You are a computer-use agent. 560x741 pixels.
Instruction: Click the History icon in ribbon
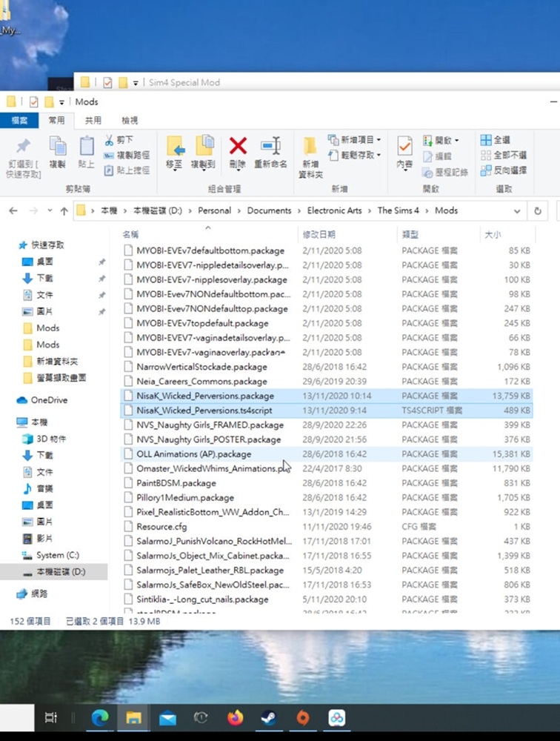click(x=427, y=172)
